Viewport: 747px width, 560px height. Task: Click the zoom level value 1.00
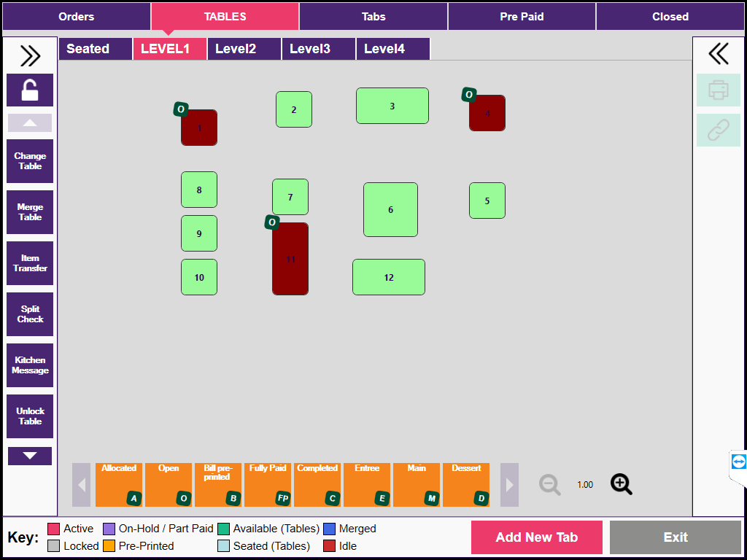(585, 485)
